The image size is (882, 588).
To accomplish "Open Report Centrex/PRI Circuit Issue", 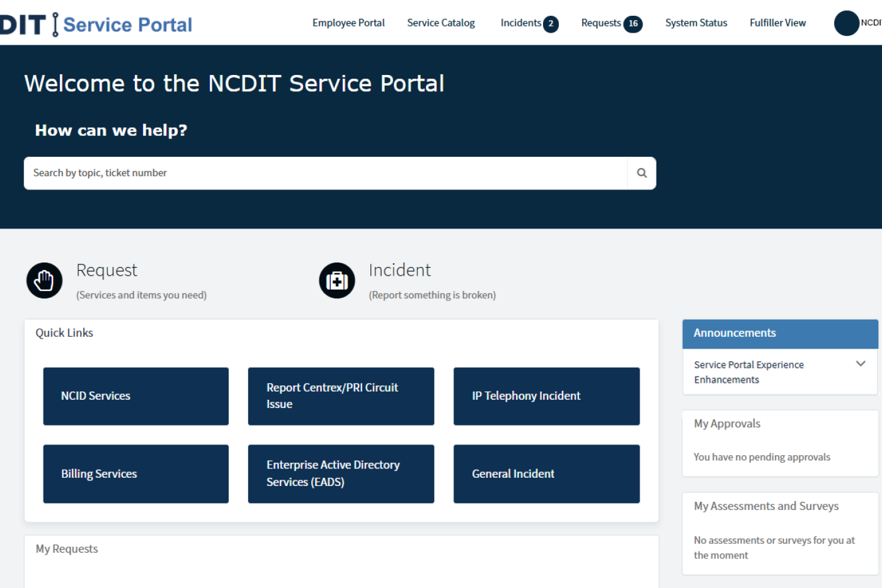I will tap(341, 396).
